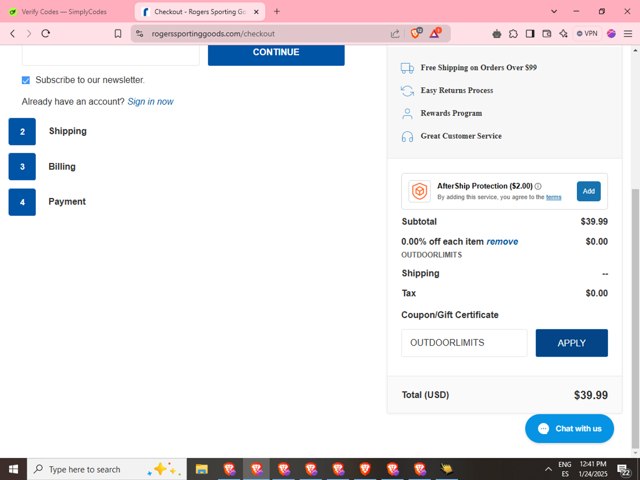
Task: Switch to Verify Codes — SimplyCodes tab
Action: 65,12
